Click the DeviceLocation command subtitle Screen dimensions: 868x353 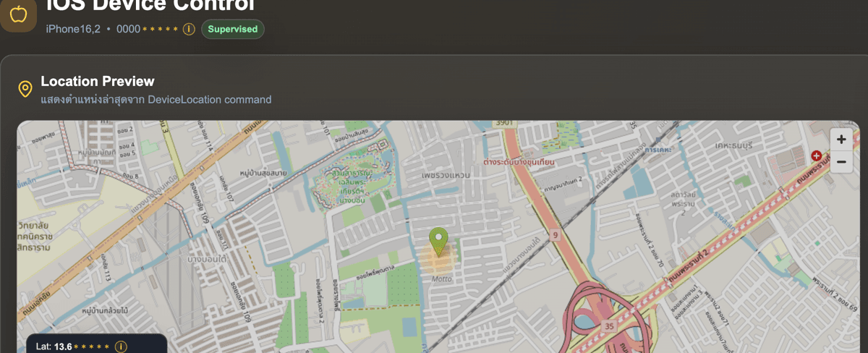(156, 99)
